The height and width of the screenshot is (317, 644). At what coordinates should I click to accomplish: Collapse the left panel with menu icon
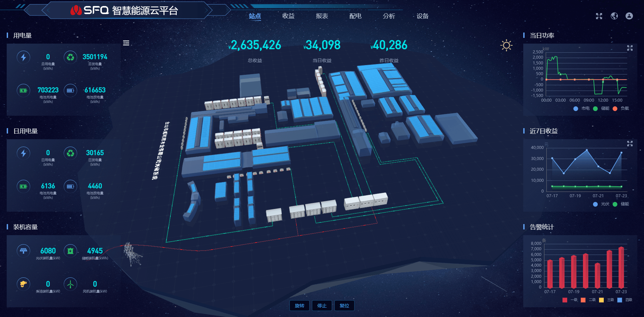click(x=126, y=43)
